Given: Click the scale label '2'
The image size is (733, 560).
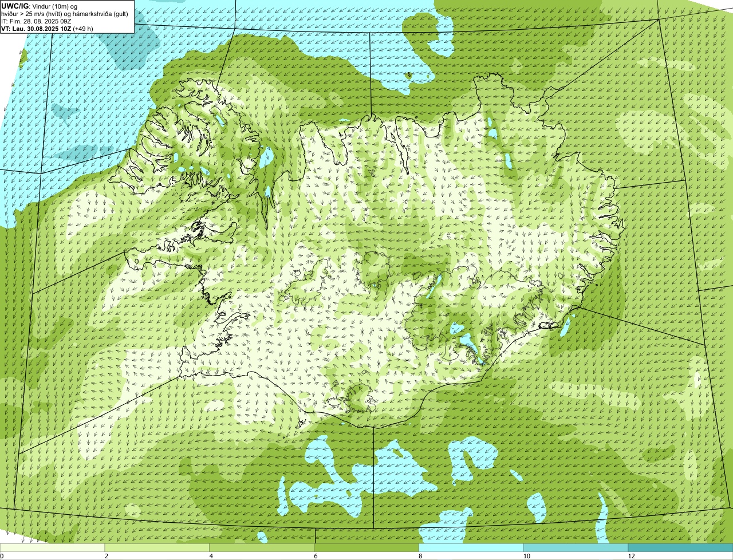Looking at the screenshot, I should tap(107, 556).
